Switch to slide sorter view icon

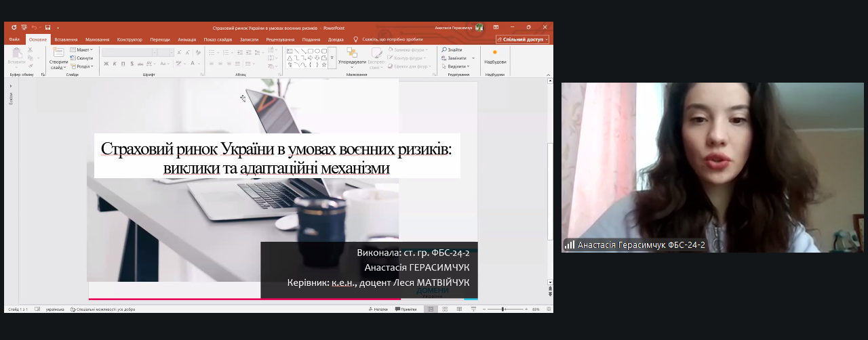[x=445, y=309]
